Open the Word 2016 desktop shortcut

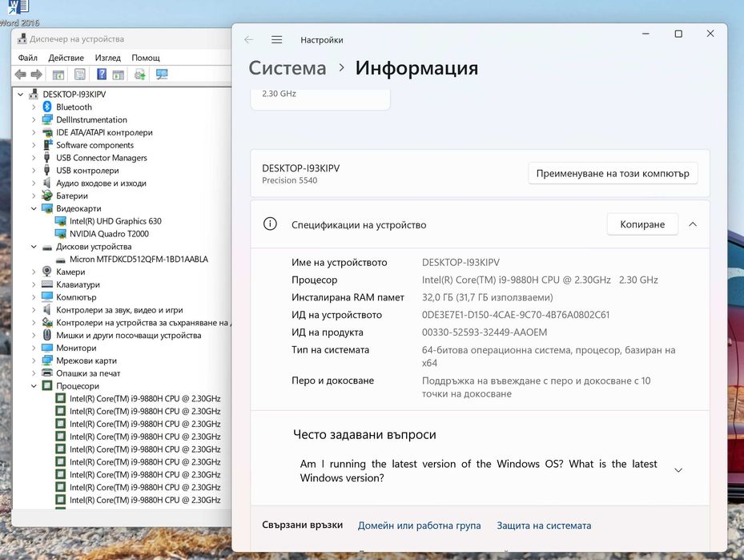tap(19, 13)
